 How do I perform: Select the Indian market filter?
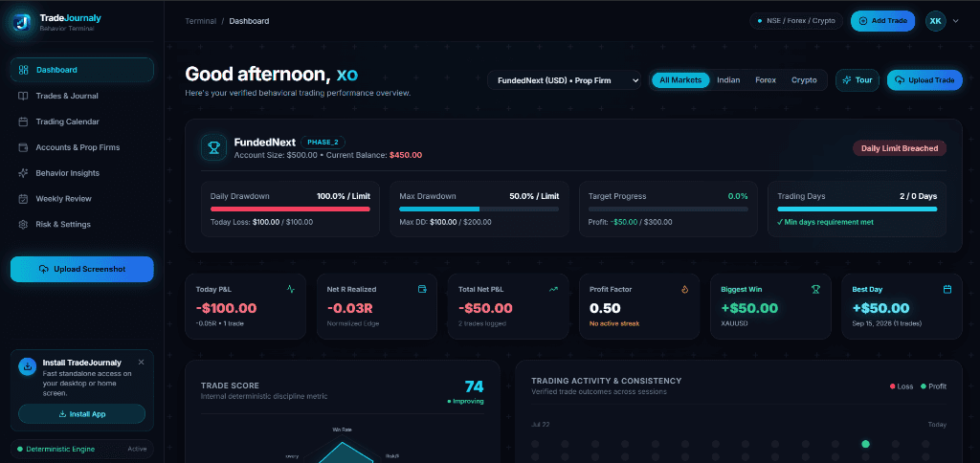(x=728, y=80)
